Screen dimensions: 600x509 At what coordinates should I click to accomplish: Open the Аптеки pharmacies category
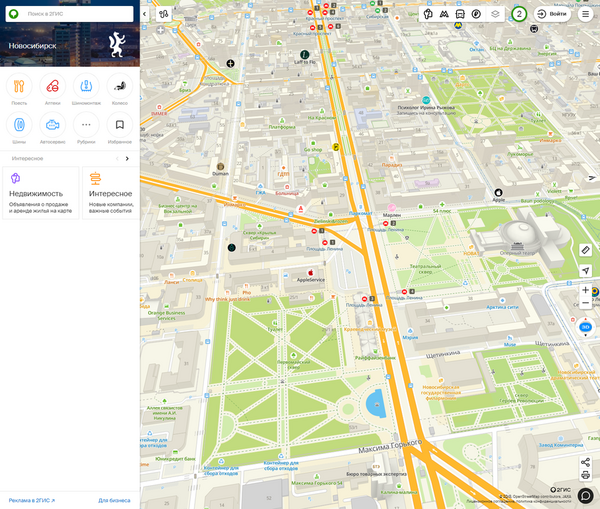[x=52, y=87]
